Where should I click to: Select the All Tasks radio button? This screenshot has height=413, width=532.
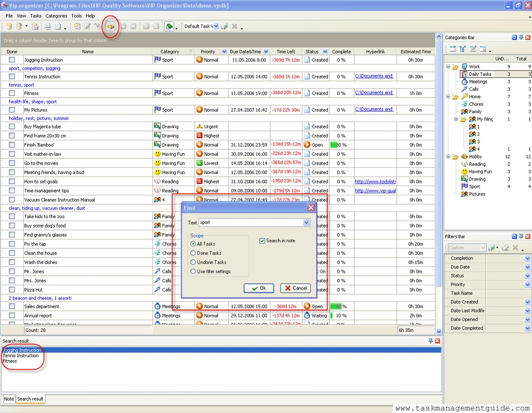pos(193,244)
